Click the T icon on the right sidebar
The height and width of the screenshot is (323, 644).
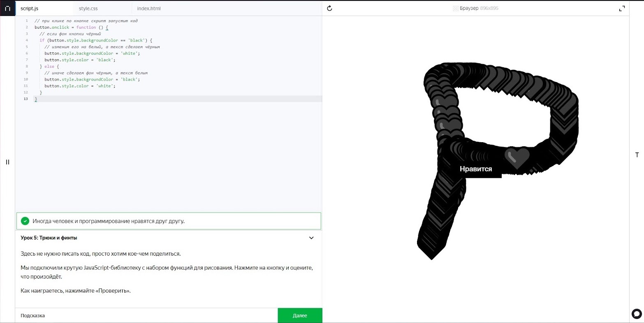[x=637, y=155]
